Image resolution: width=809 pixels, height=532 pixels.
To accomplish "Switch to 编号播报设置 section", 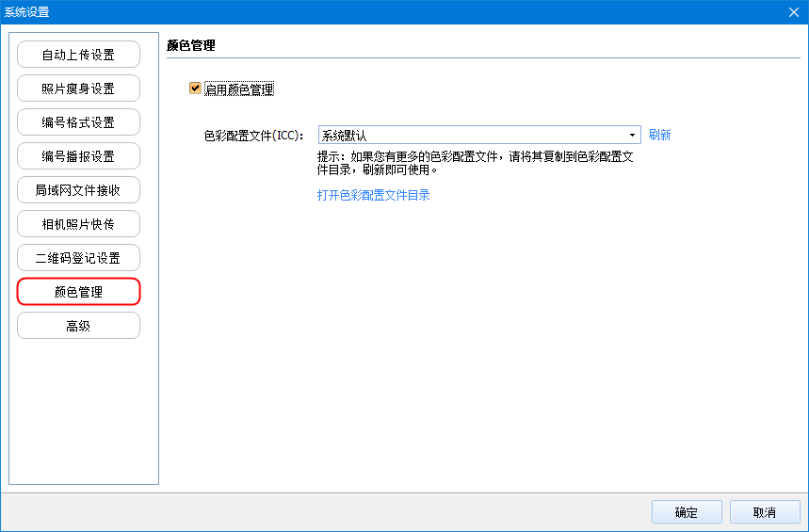I will click(x=78, y=155).
